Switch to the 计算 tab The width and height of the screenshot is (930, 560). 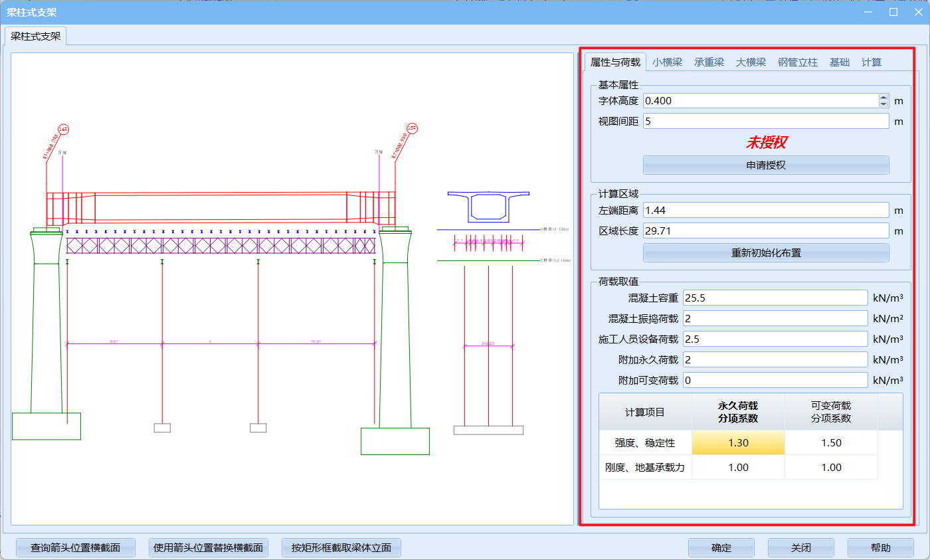coord(872,62)
